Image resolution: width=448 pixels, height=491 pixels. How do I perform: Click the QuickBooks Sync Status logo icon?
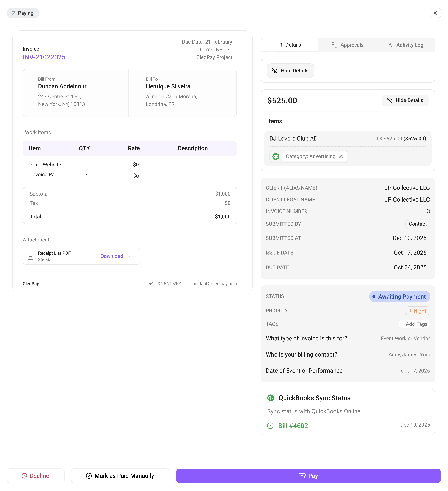[271, 398]
